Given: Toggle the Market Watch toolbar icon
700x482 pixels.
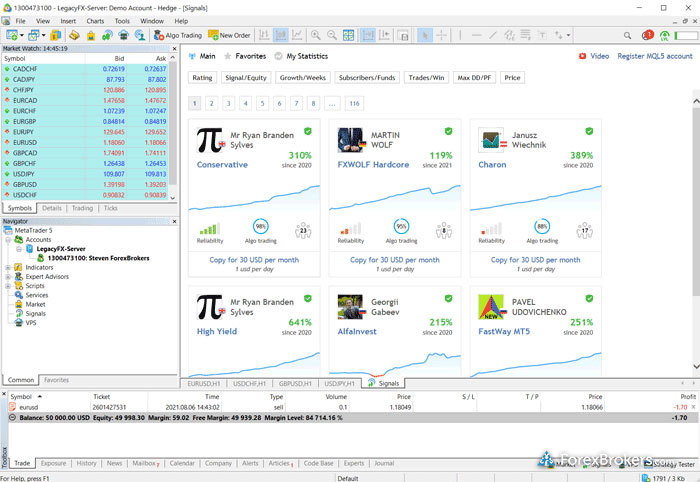Looking at the screenshot, I should [x=55, y=35].
